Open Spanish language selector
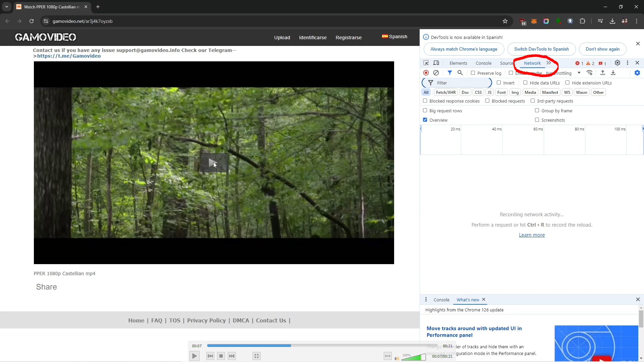The height and width of the screenshot is (362, 644). click(394, 37)
